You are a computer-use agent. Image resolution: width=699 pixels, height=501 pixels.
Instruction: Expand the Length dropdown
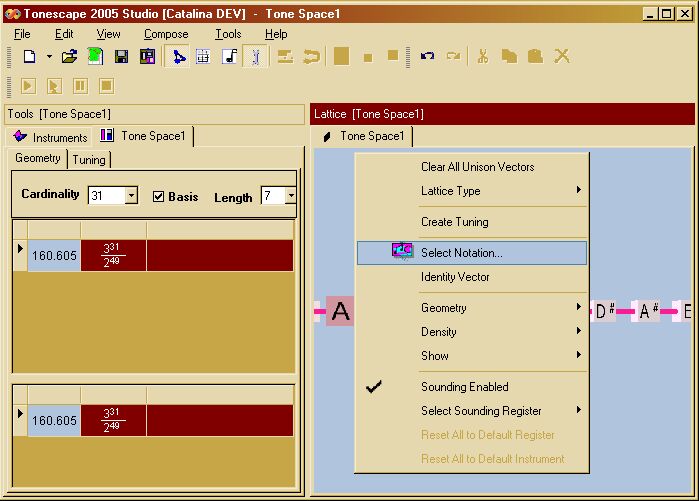point(291,195)
